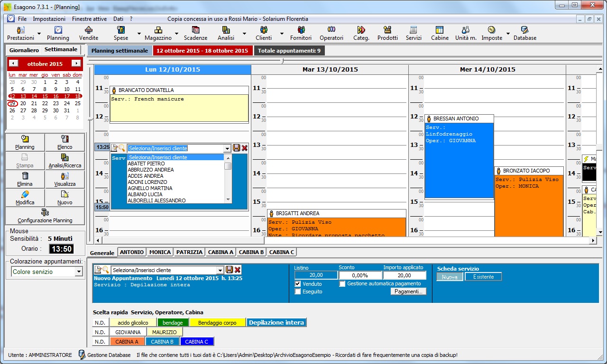Open Database toolbar icon

[x=525, y=33]
